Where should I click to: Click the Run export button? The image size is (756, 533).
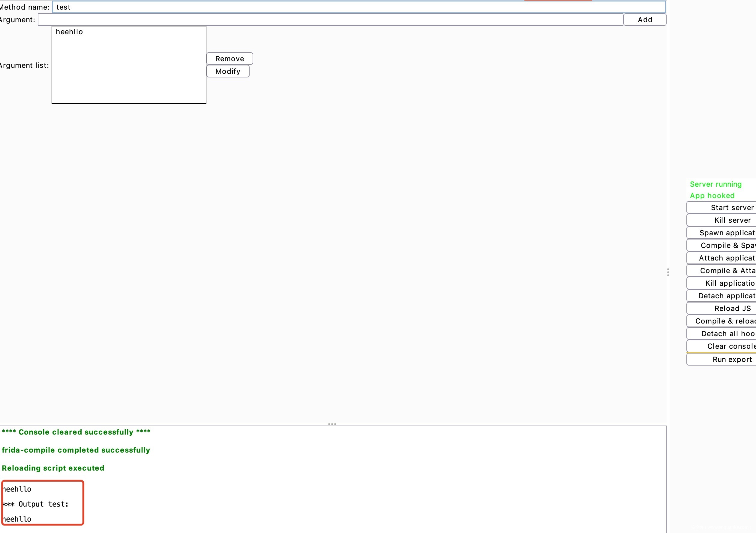[x=724, y=360]
